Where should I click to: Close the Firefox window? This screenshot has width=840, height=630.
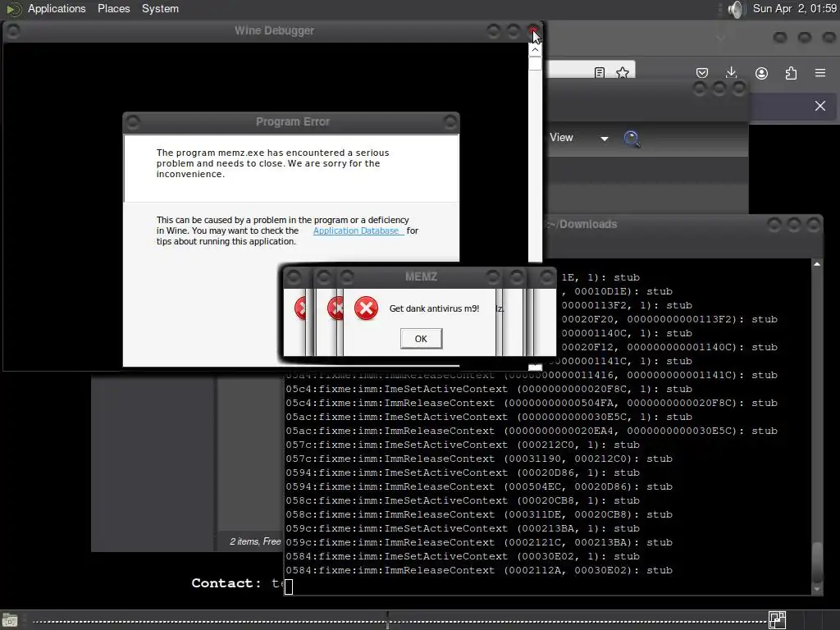pos(829,38)
